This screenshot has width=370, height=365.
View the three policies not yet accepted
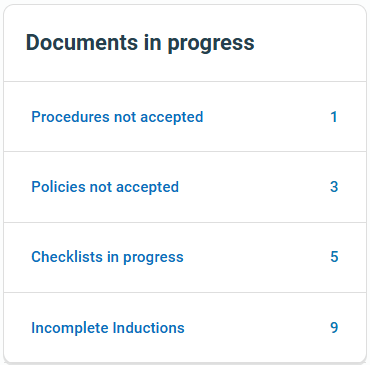click(x=105, y=187)
